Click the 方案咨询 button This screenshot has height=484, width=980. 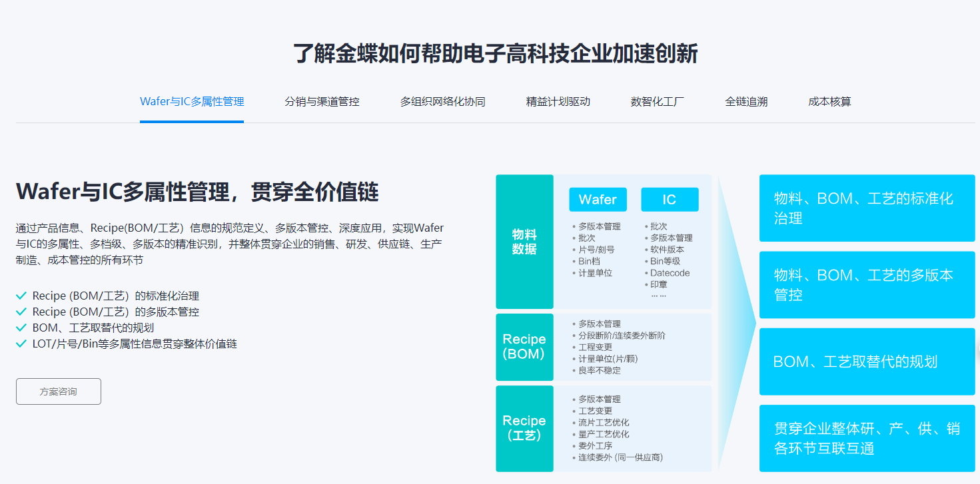[58, 391]
